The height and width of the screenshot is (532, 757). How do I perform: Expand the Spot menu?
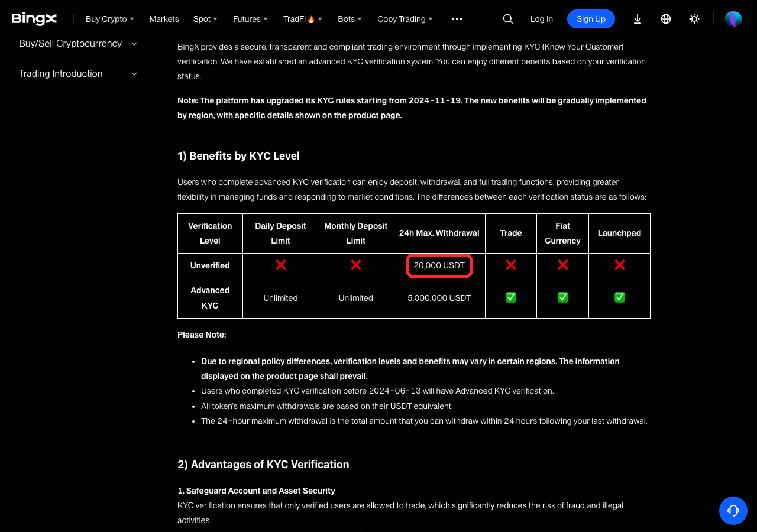(x=205, y=19)
